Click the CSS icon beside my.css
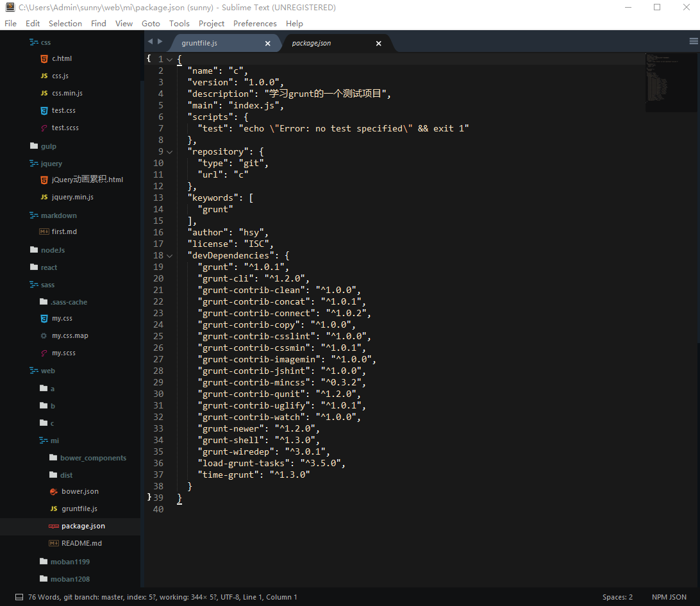 click(x=44, y=319)
